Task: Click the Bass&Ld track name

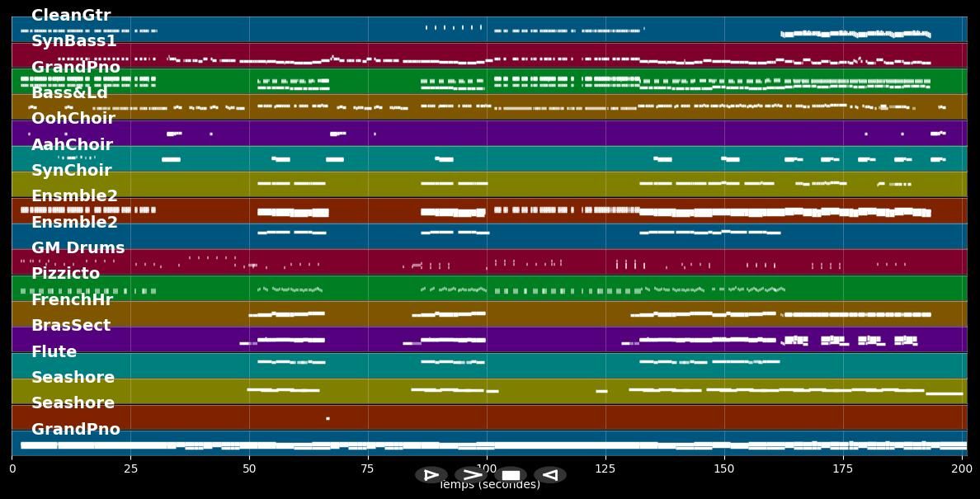Action: click(69, 93)
